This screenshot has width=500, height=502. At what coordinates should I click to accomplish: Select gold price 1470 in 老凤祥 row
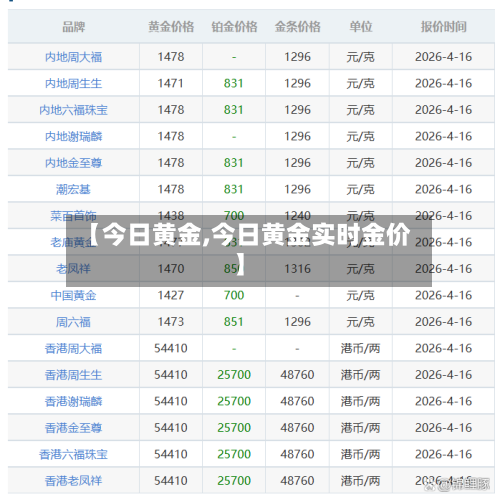(x=171, y=268)
